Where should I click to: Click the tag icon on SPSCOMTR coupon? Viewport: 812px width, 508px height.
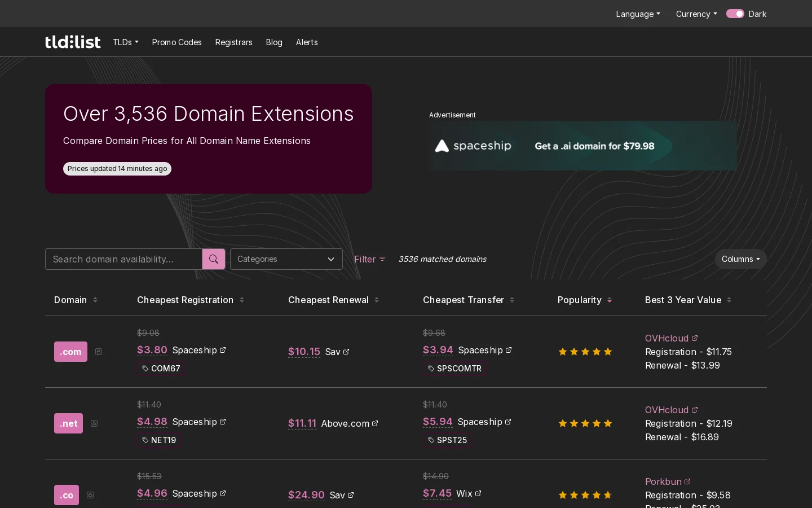click(x=431, y=369)
